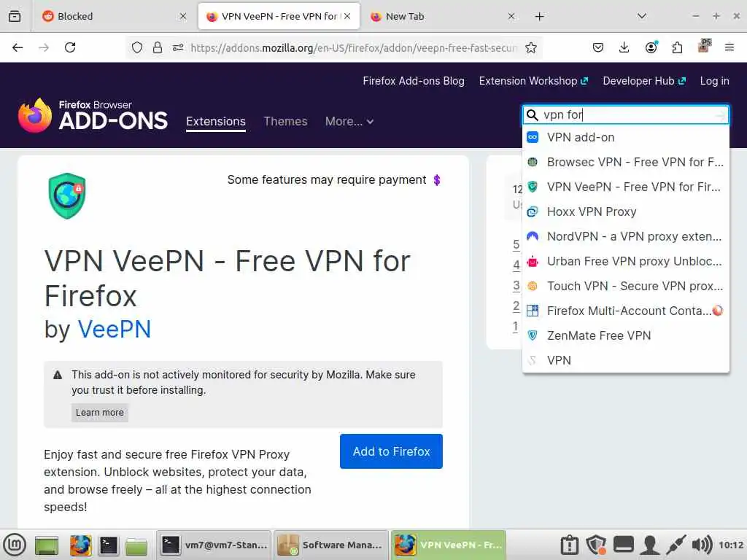Expand the More... dropdown menu

click(x=349, y=122)
